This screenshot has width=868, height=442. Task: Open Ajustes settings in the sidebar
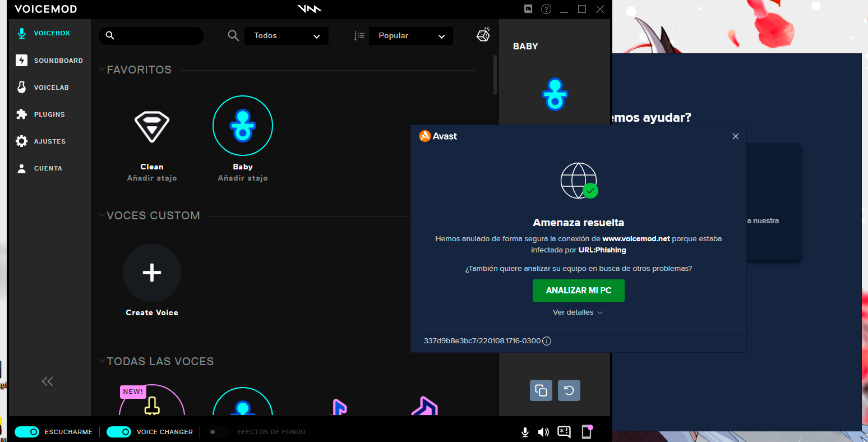[x=41, y=141]
